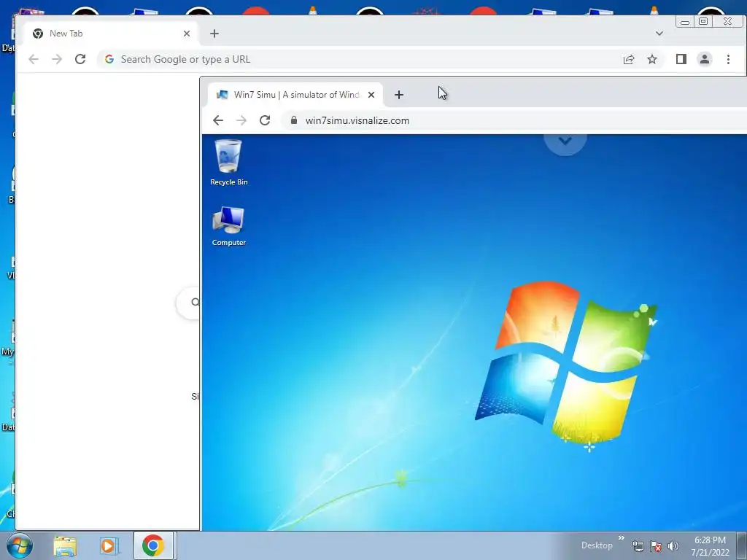Open the Windows Start orb

(x=19, y=545)
